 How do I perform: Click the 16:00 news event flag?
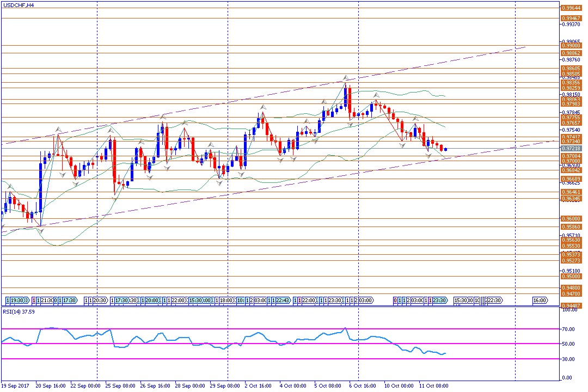[x=540, y=300]
